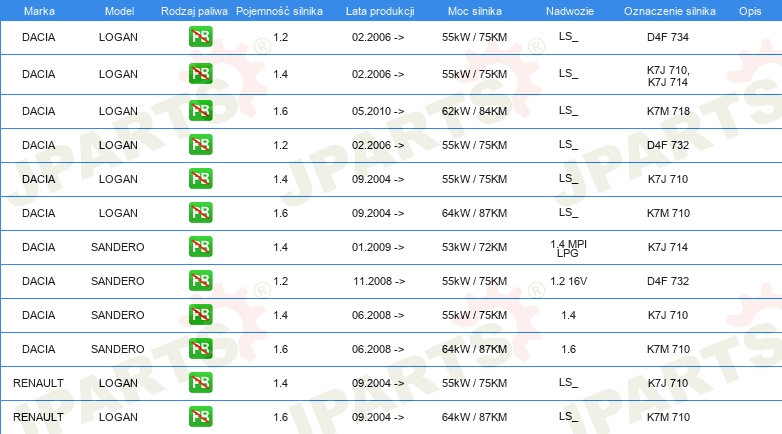Click the fuel icon in the K7J 710, K7J 714 row
782x434 pixels.
200,74
